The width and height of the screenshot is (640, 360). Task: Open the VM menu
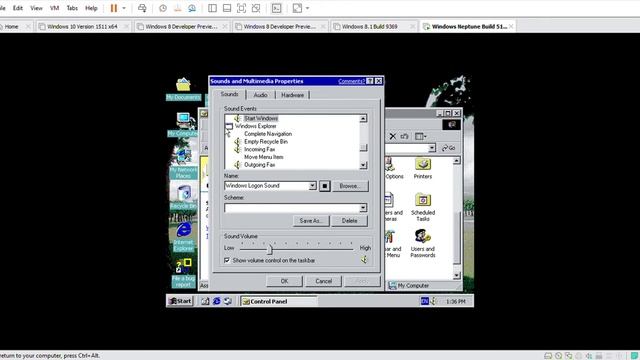54,8
